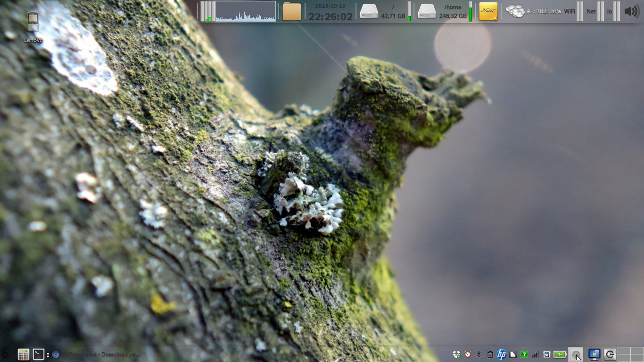Image resolution: width=644 pixels, height=362 pixels.
Task: Open the Bluetooth tray icon
Action: (479, 354)
